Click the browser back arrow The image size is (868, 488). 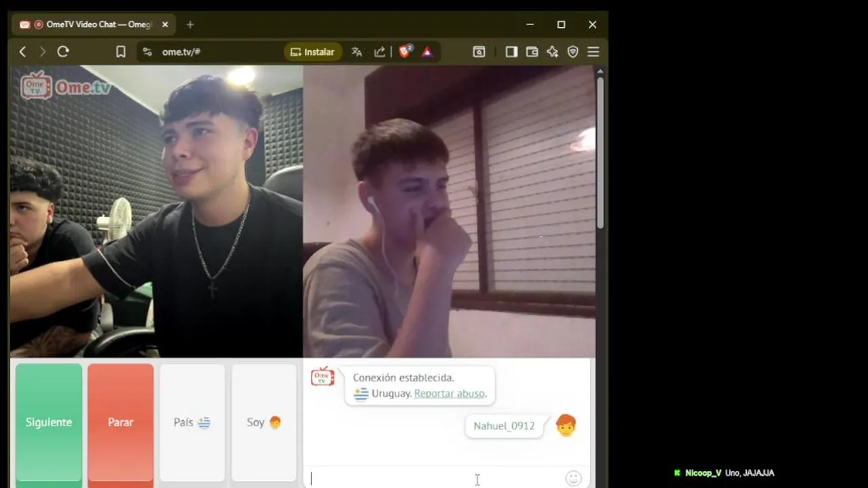(x=22, y=52)
